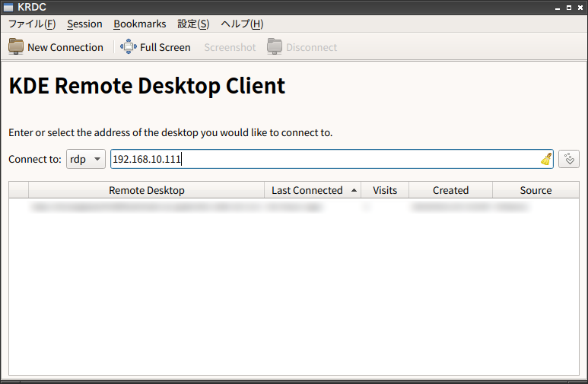
Task: Sort by the Visits column header
Action: (x=385, y=190)
